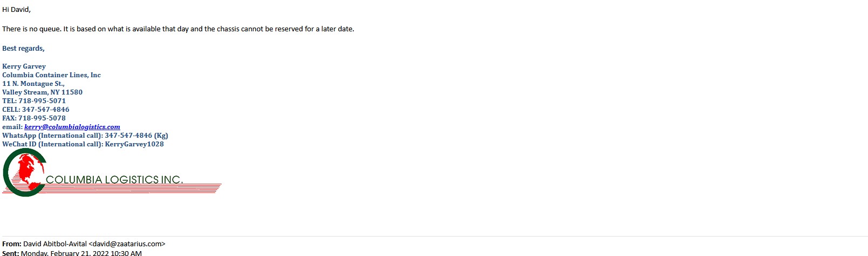This screenshot has width=868, height=256.
Task: Click the Kerry Garvey signature name
Action: pyautogui.click(x=24, y=66)
